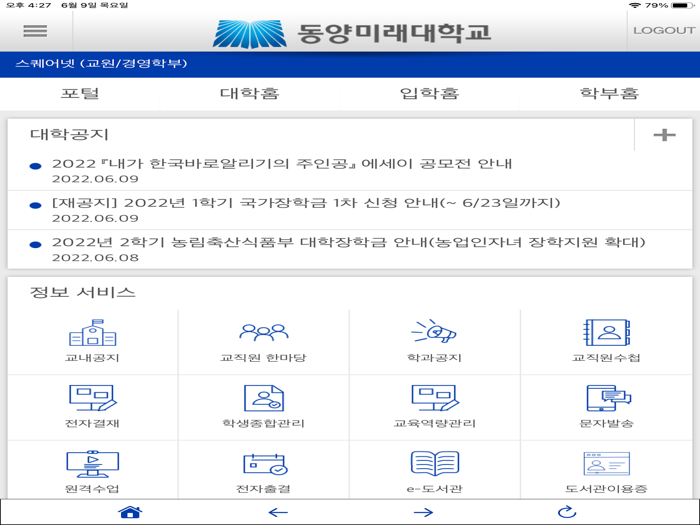
Task: Open the 원격수업 video monitor icon
Action: (92, 464)
